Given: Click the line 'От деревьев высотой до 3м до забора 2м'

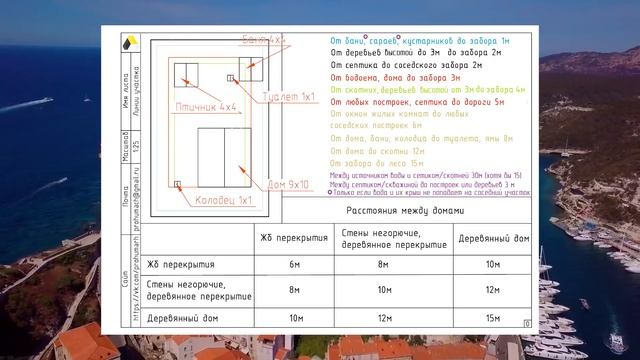Looking at the screenshot, I should tap(416, 53).
